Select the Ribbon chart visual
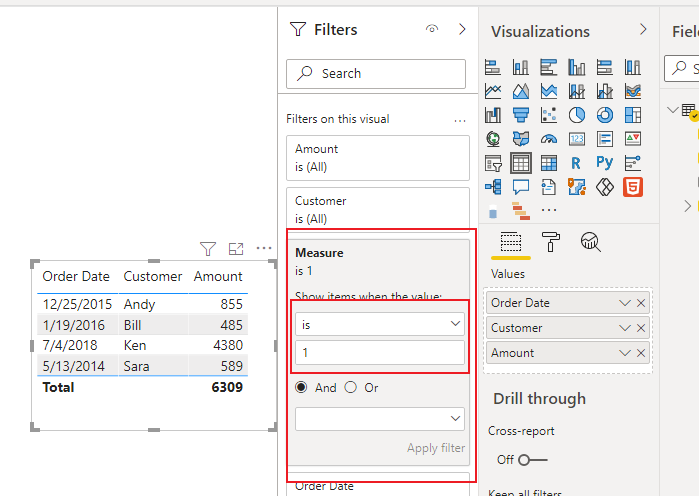Image resolution: width=699 pixels, height=496 pixels. click(x=633, y=91)
